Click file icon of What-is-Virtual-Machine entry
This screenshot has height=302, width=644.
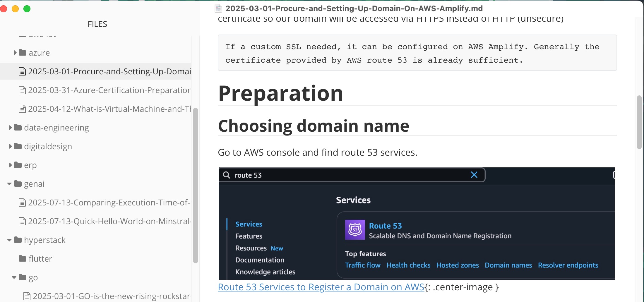[22, 109]
